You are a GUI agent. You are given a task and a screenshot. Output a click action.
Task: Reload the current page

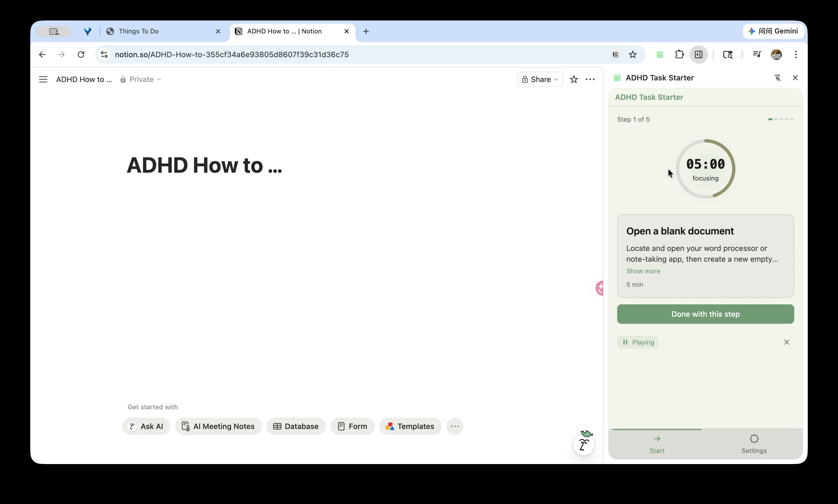coord(81,55)
